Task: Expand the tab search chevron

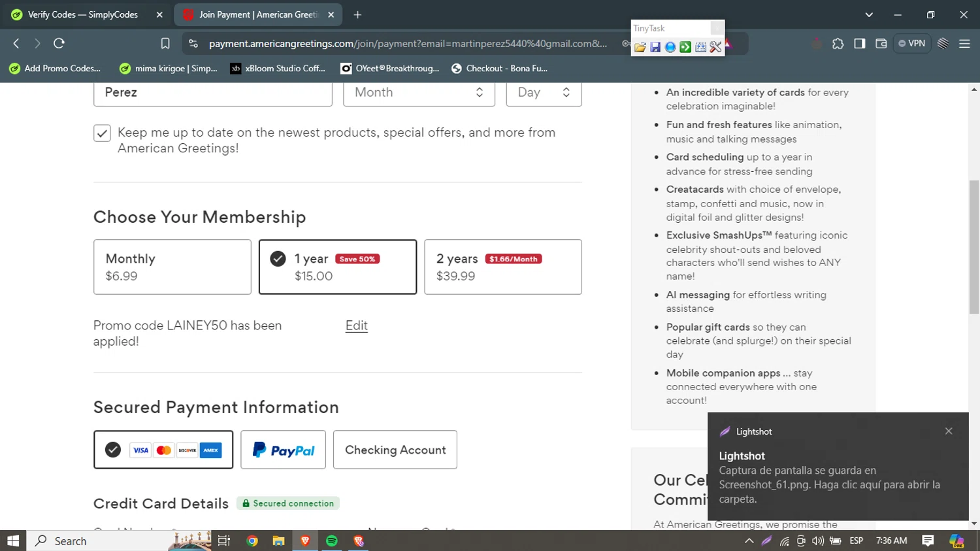Action: click(x=869, y=14)
